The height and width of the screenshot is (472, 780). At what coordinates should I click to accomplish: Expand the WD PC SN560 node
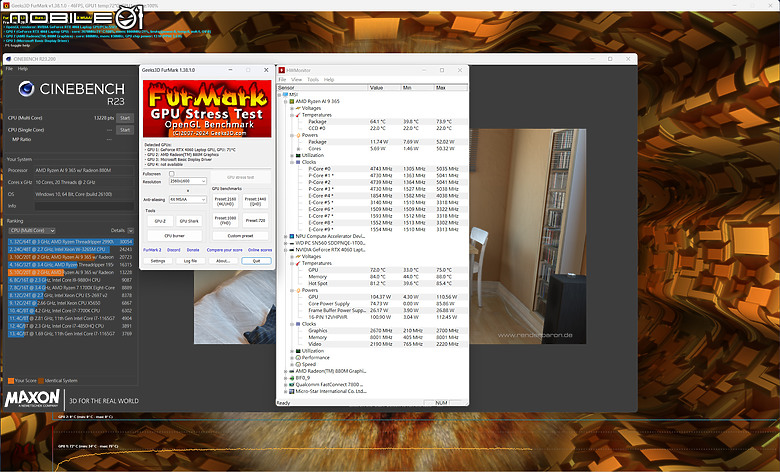point(286,243)
